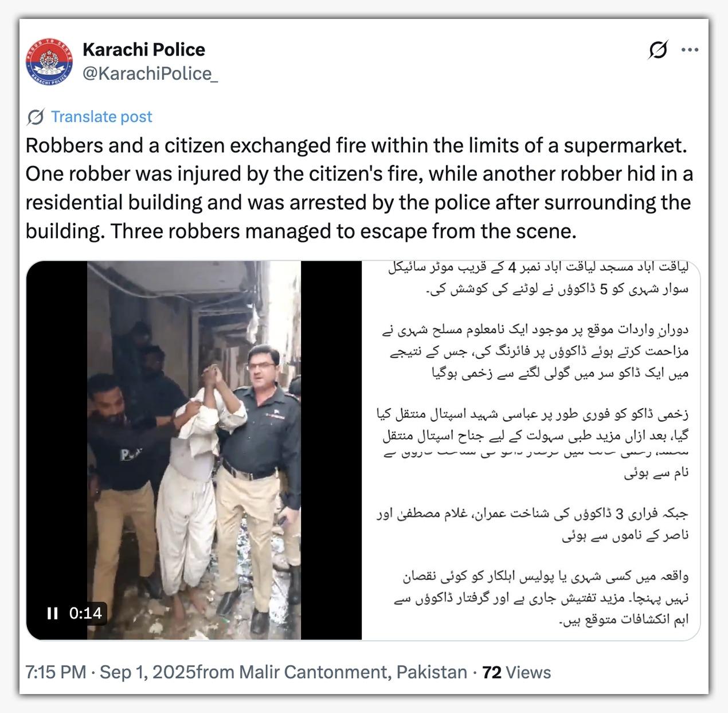Click the 0:14 video timestamp
The image size is (728, 713).
pyautogui.click(x=85, y=613)
